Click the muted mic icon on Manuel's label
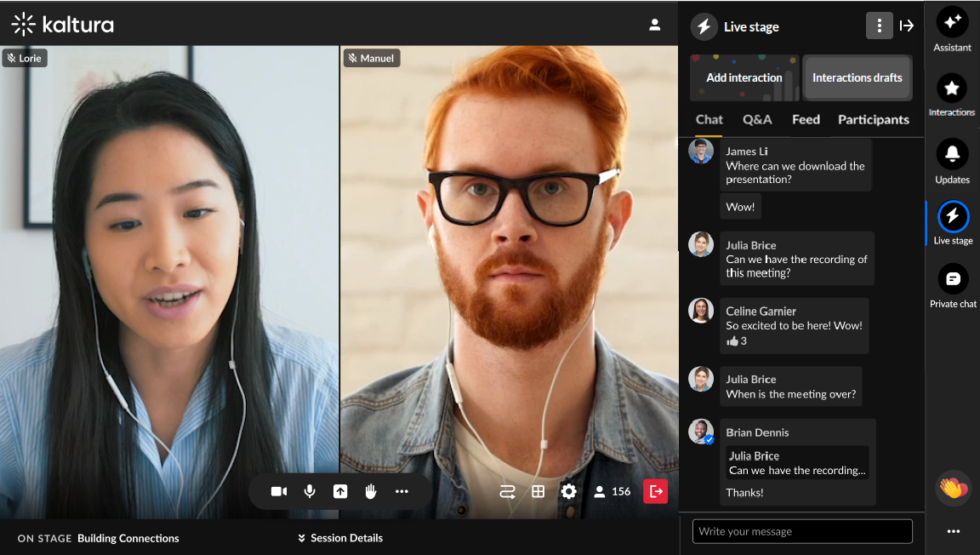 [353, 58]
